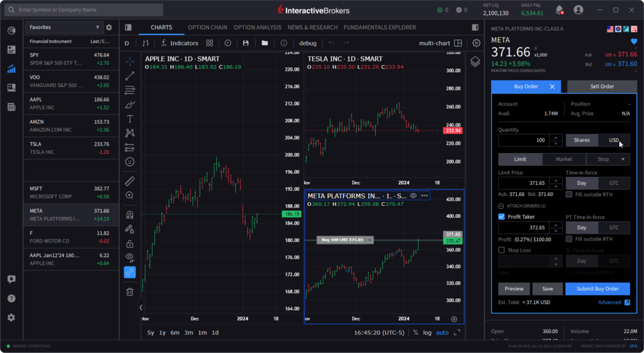Switch to the Sell Order tab

tap(601, 86)
